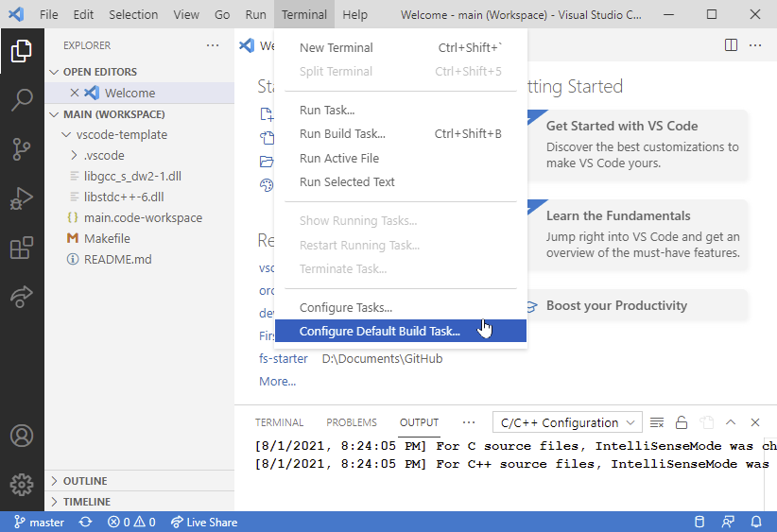Select Configure Default Build Task...
Screen dimensions: 777x532
click(x=401, y=331)
